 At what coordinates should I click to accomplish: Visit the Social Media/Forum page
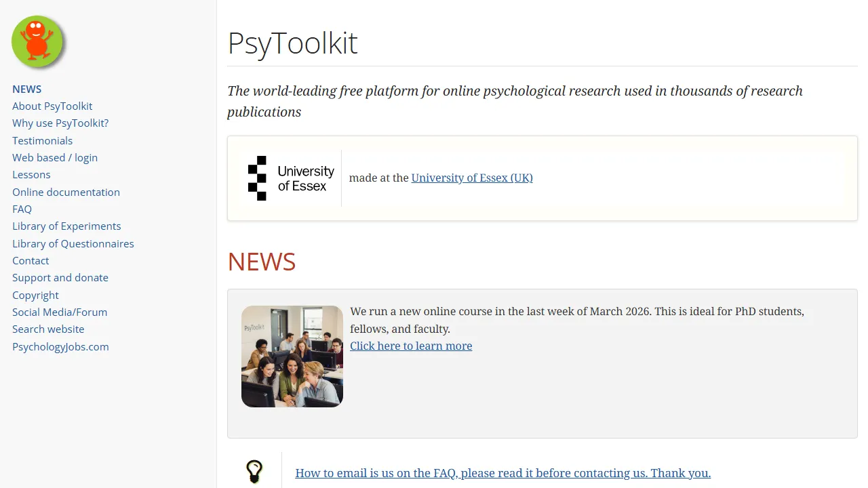pos(60,312)
